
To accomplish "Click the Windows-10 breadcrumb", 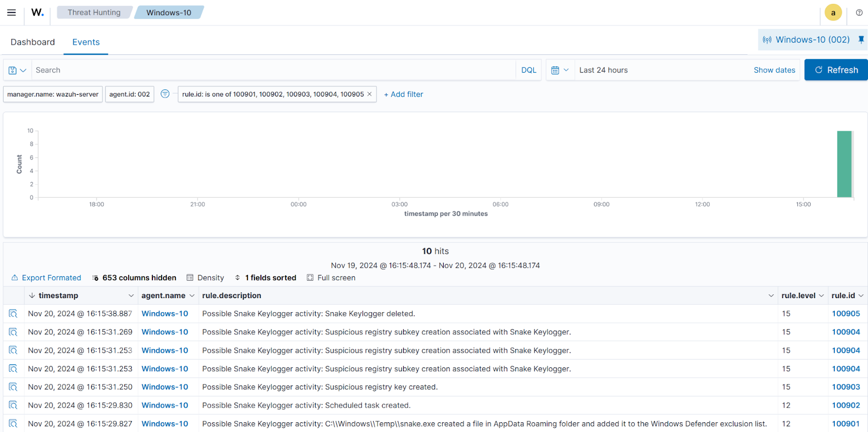I will pyautogui.click(x=169, y=12).
